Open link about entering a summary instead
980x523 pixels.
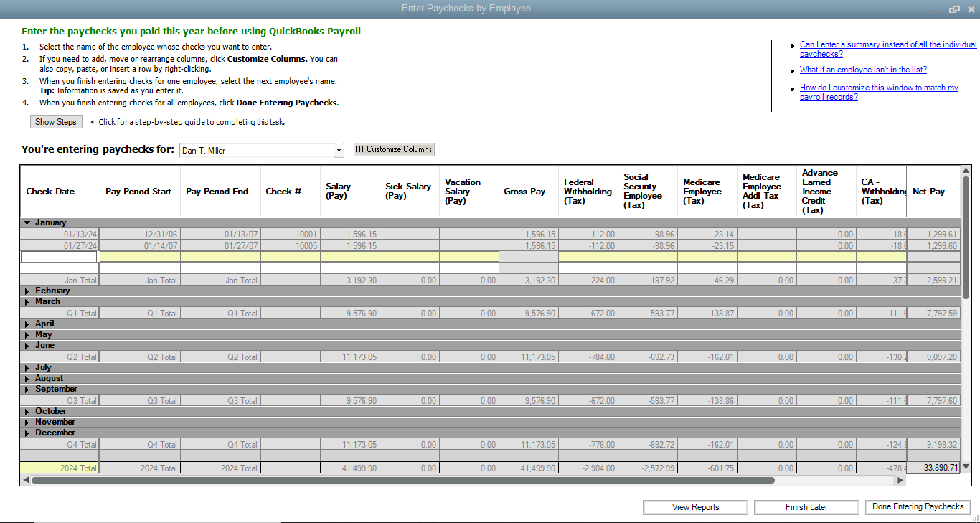point(888,49)
